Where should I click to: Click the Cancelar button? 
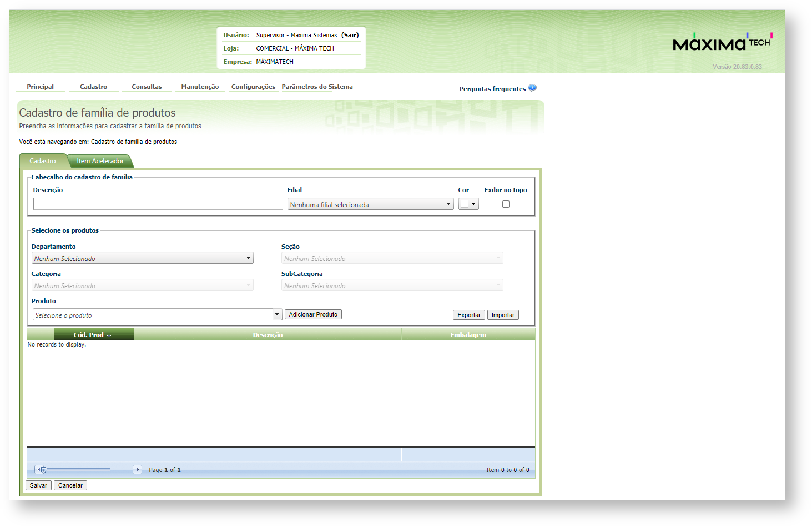coord(70,485)
